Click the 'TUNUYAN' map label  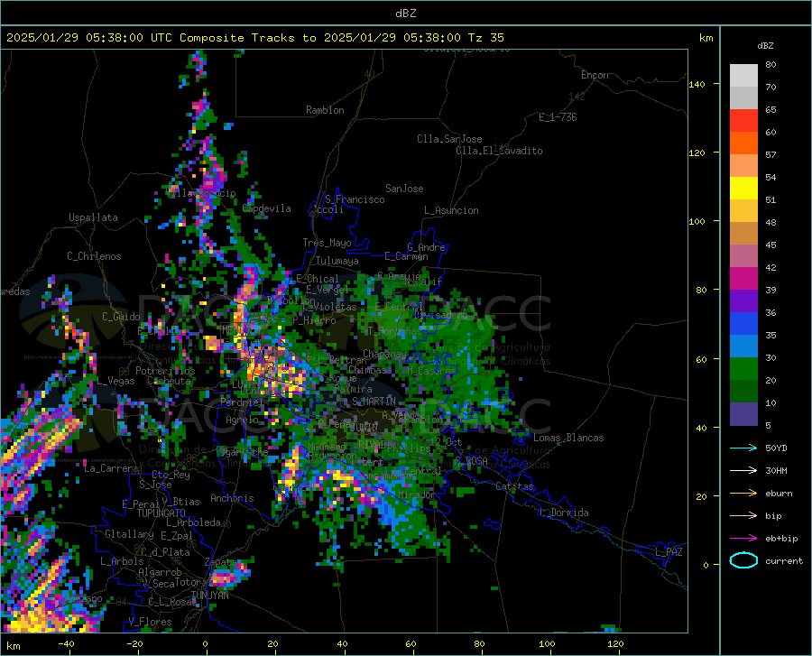coord(209,596)
